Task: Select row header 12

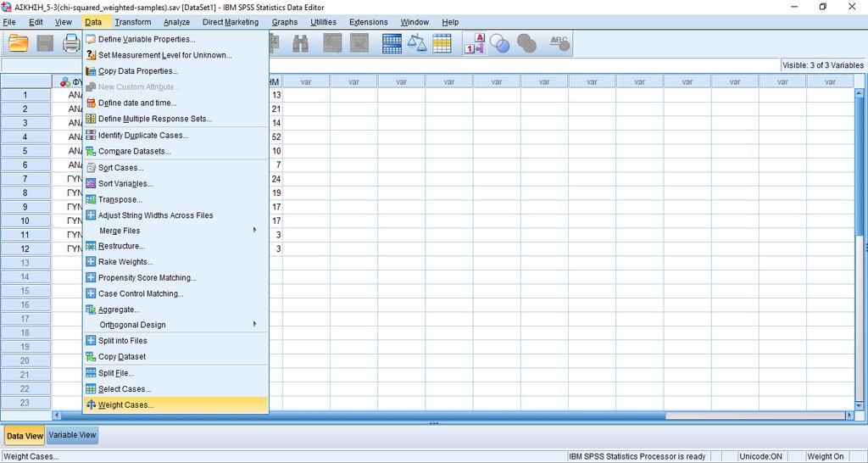Action: pyautogui.click(x=25, y=248)
